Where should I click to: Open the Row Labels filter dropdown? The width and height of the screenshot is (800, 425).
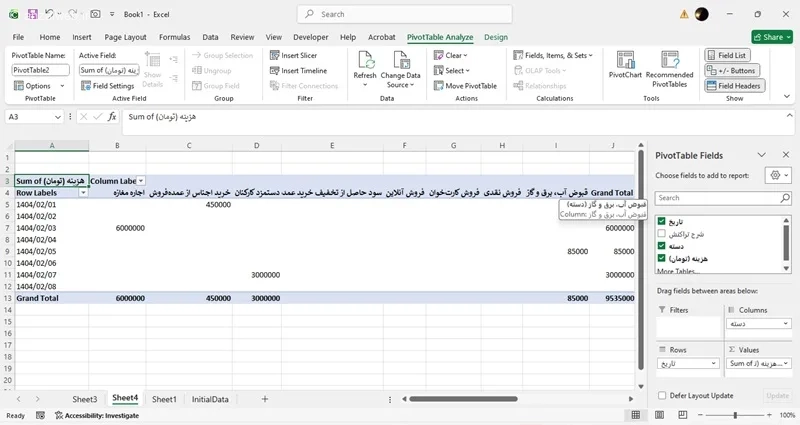point(83,193)
